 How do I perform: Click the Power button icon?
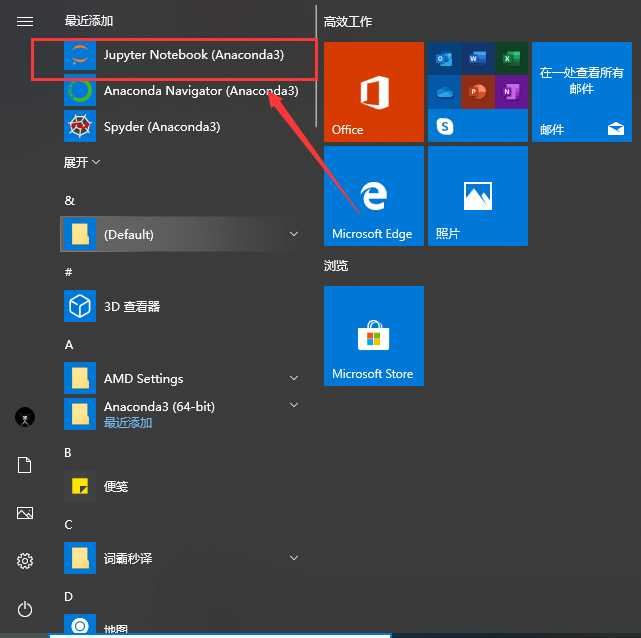[x=25, y=609]
